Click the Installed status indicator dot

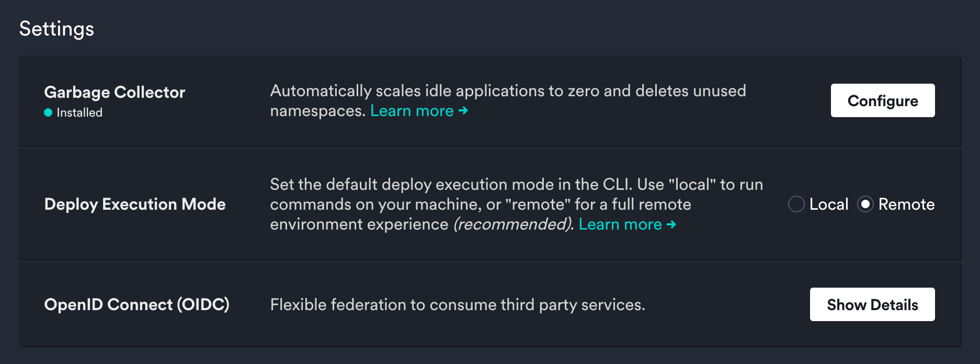pyautogui.click(x=48, y=112)
